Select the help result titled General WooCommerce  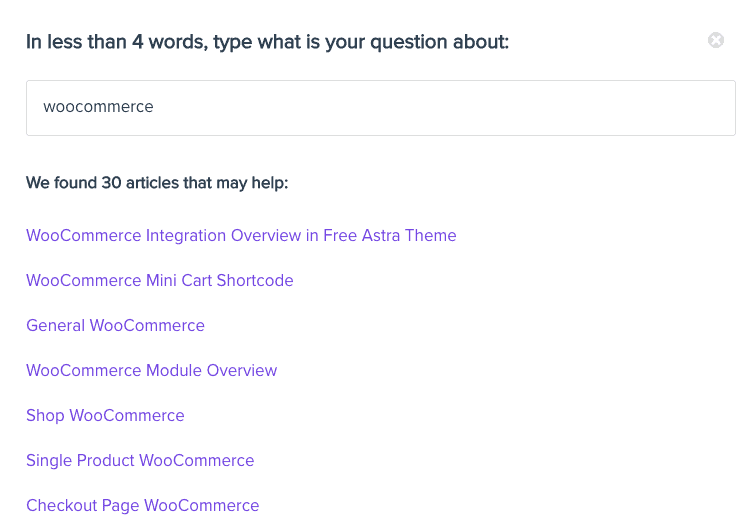pyautogui.click(x=115, y=326)
